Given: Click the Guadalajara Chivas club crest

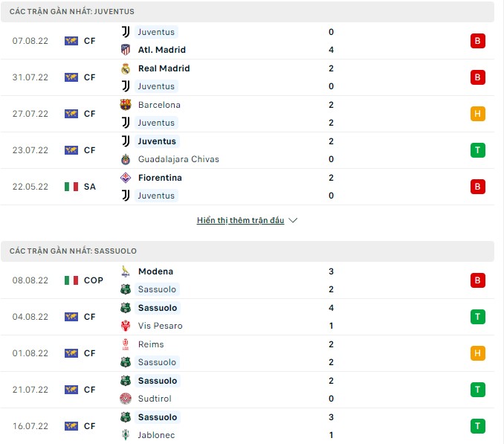Looking at the screenshot, I should [x=126, y=159].
